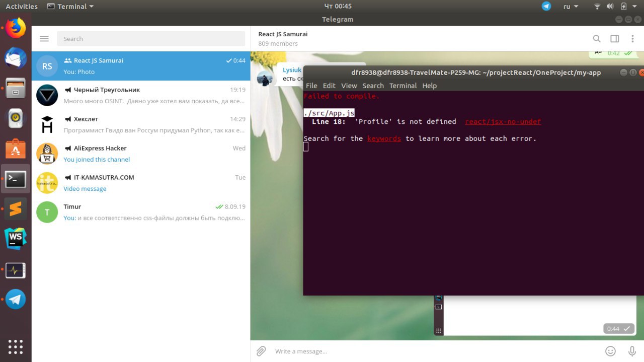
Task: Open Timur chat avatar
Action: click(x=47, y=212)
